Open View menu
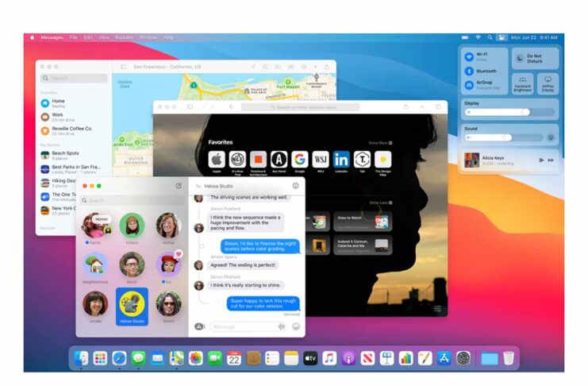 pyautogui.click(x=104, y=37)
